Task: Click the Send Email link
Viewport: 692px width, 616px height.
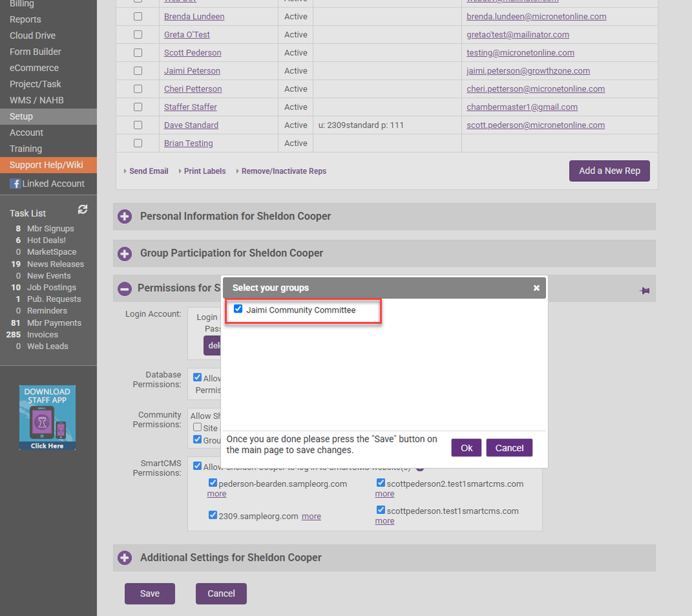Action: 148,171
